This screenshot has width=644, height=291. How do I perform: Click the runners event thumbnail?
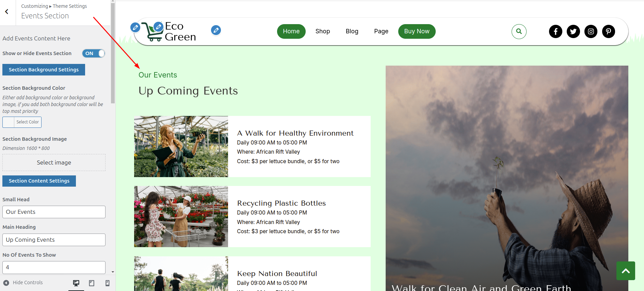click(x=181, y=274)
